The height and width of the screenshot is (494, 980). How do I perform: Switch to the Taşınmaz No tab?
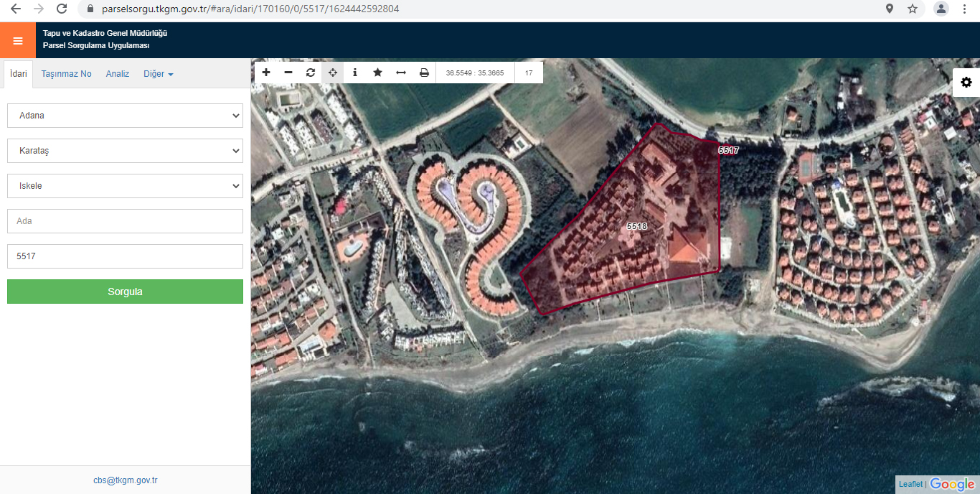point(66,74)
